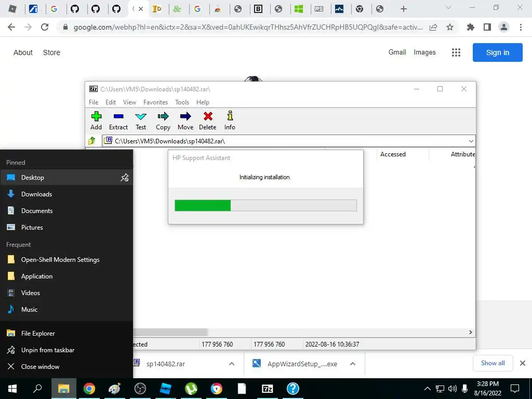Open tab search dropdown in Chrome
This screenshot has height=399, width=532.
coord(448,7)
